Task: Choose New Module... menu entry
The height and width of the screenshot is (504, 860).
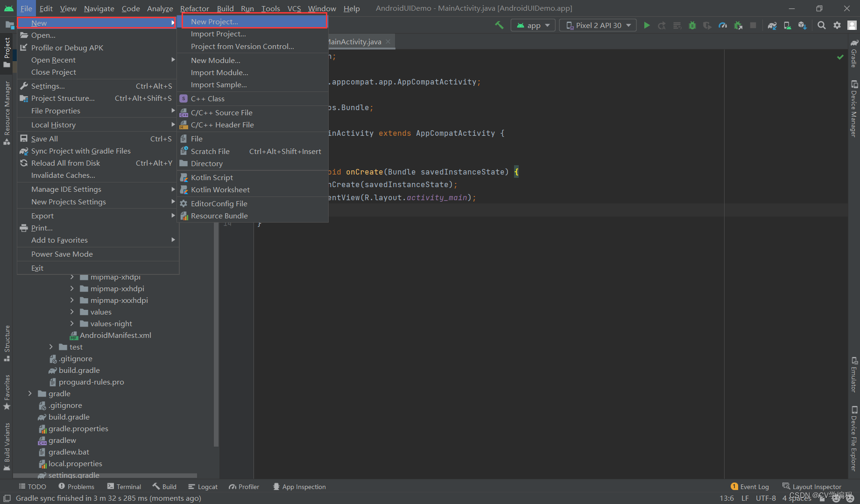Action: (253, 60)
